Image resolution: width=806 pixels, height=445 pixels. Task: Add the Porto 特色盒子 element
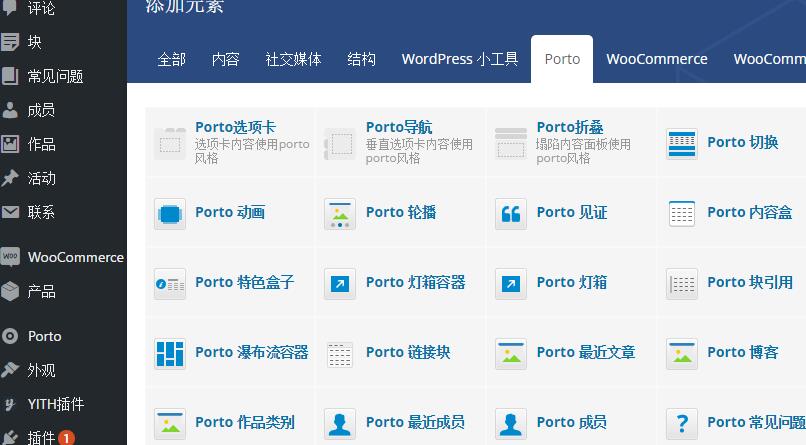pyautogui.click(x=230, y=283)
